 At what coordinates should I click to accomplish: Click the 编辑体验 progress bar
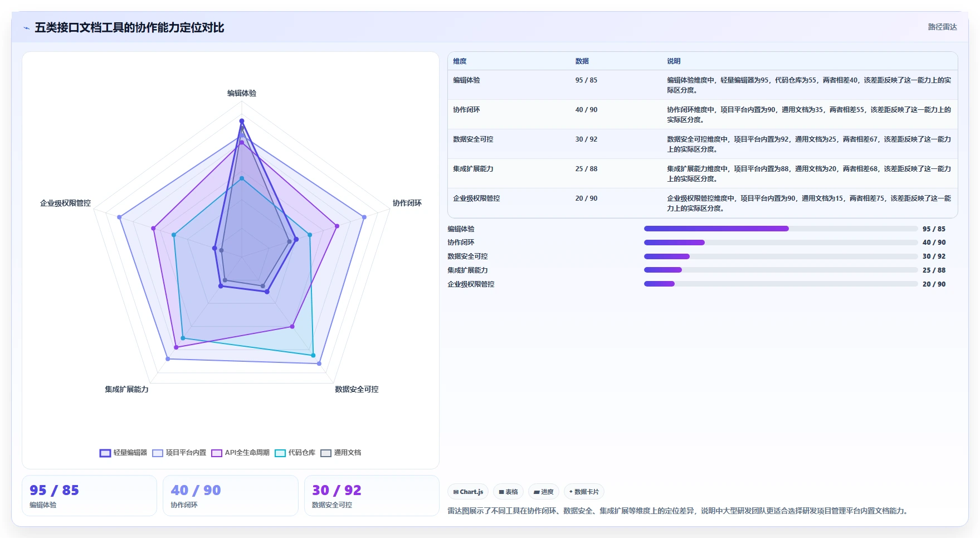click(781, 229)
